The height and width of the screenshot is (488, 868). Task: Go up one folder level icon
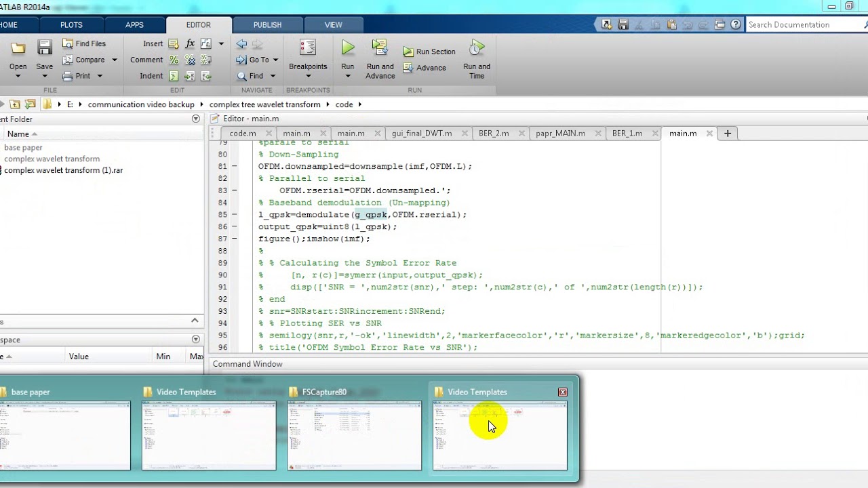[x=15, y=104]
